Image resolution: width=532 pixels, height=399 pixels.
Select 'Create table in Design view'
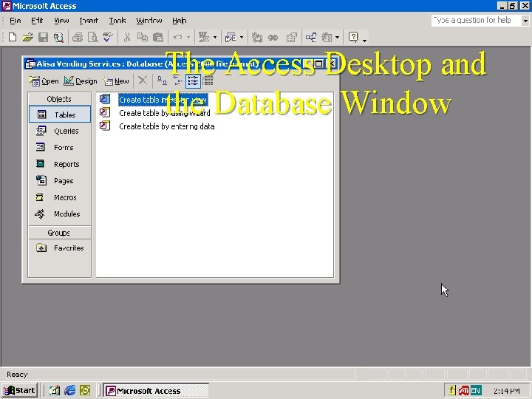click(163, 100)
